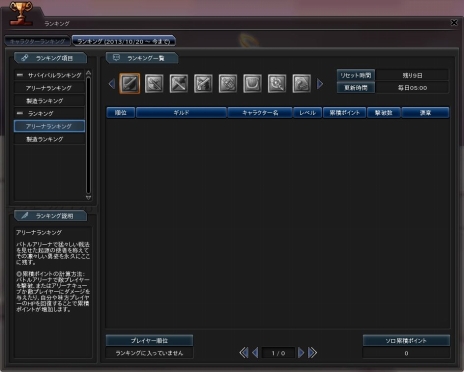Select the seventh class icon with staff orb
Screen dimensions: 464x372
click(x=277, y=83)
